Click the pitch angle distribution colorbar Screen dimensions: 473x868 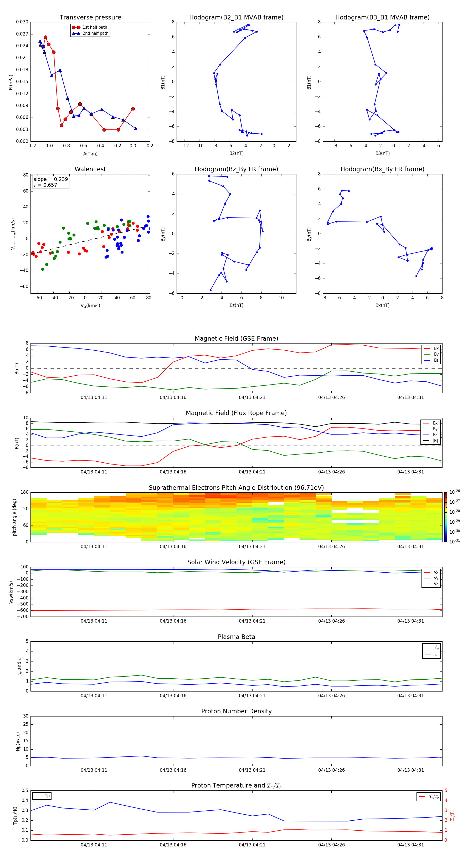click(x=445, y=517)
